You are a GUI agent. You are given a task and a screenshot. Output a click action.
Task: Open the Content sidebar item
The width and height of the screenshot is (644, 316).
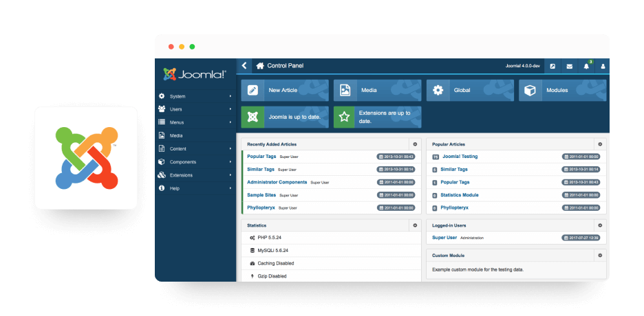pos(195,149)
